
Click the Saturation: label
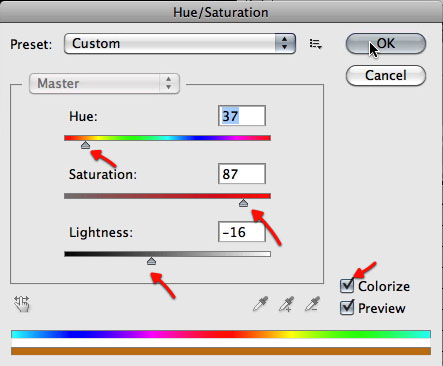[x=103, y=174]
